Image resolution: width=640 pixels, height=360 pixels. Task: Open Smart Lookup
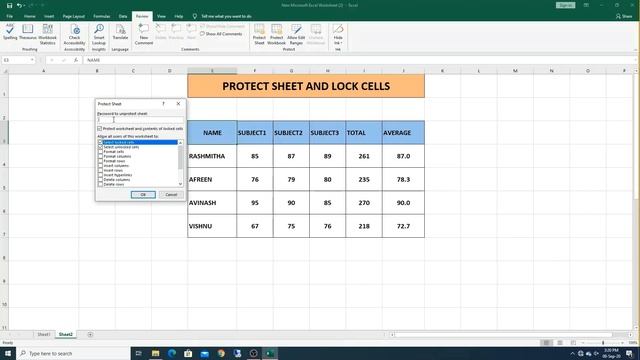click(x=99, y=34)
